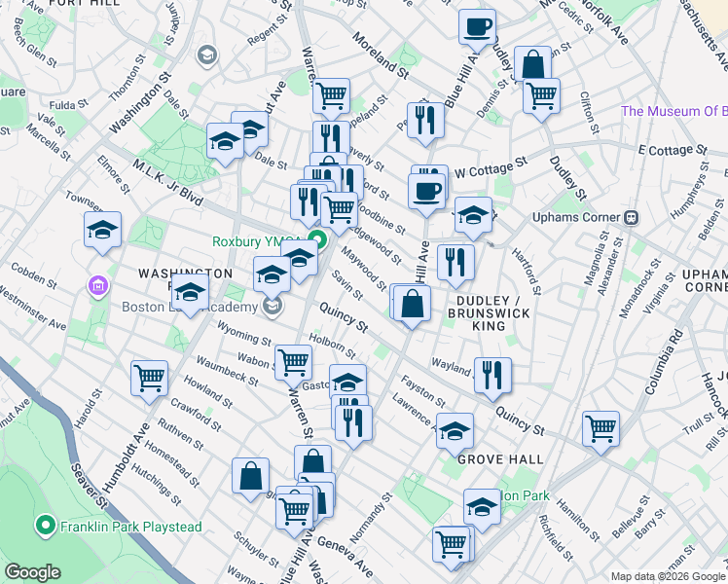728x584 pixels.
Task: Open the shopping bag marker near Quincy St and Blue Hill Ave
Action: point(412,304)
